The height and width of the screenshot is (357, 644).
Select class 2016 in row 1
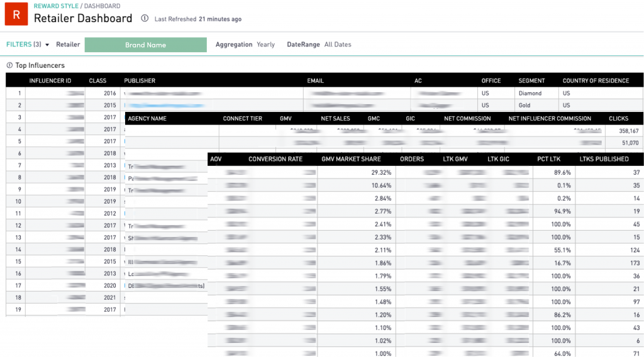[x=109, y=93]
